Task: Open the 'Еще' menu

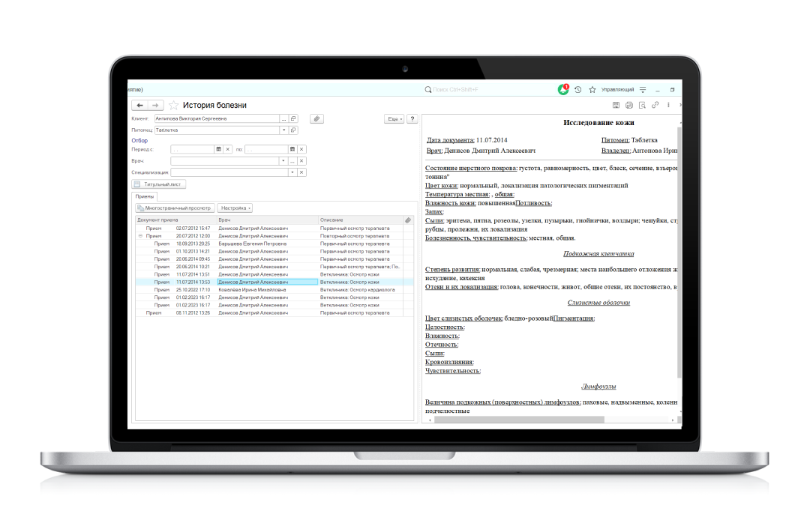Action: (394, 118)
